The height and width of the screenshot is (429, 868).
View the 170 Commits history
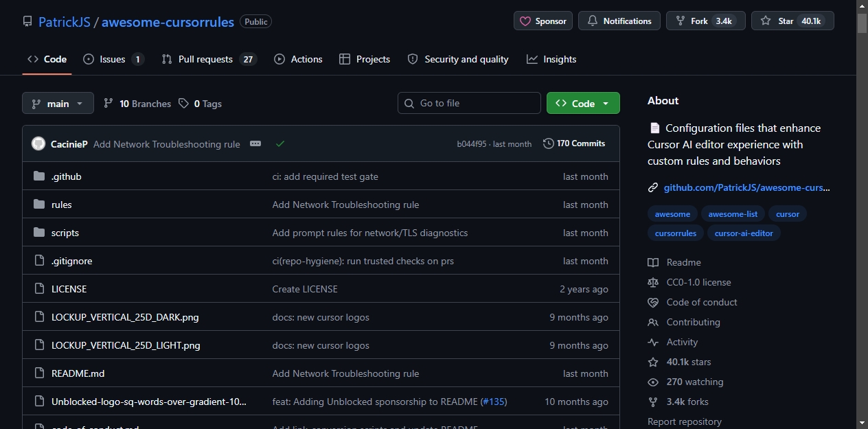pos(574,143)
